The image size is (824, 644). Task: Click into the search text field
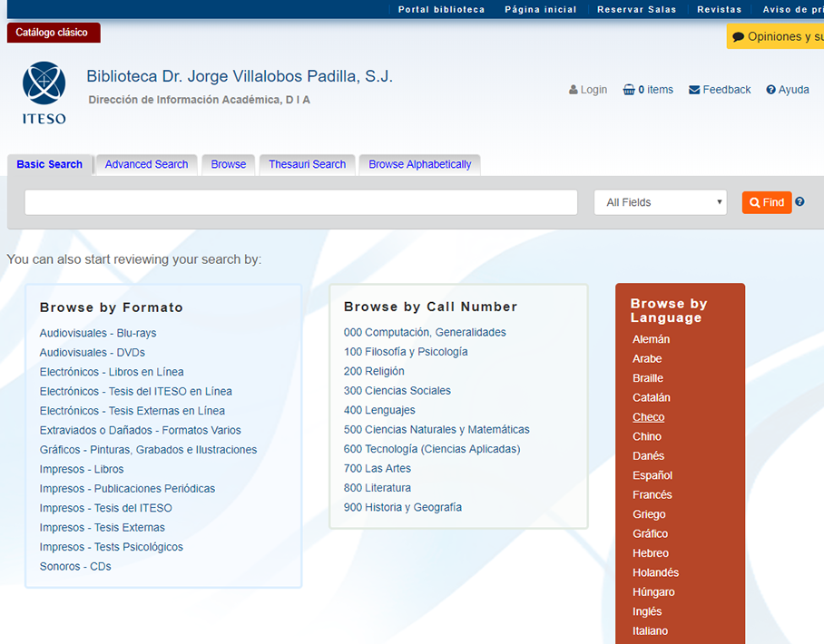[301, 202]
